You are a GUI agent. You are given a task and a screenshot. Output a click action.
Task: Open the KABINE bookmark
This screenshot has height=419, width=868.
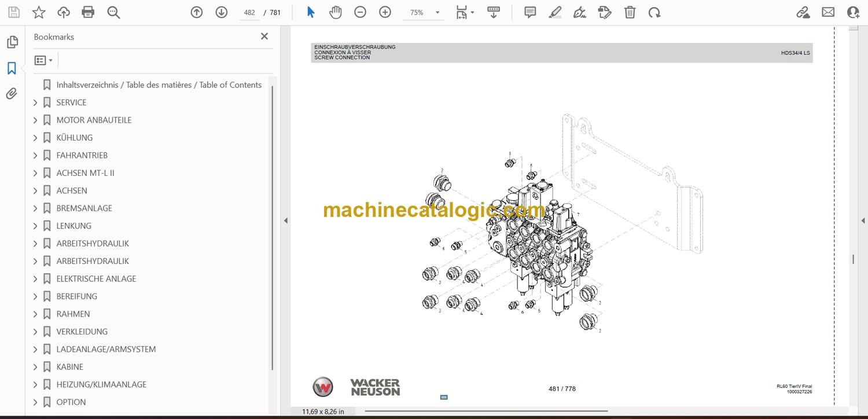(x=69, y=367)
